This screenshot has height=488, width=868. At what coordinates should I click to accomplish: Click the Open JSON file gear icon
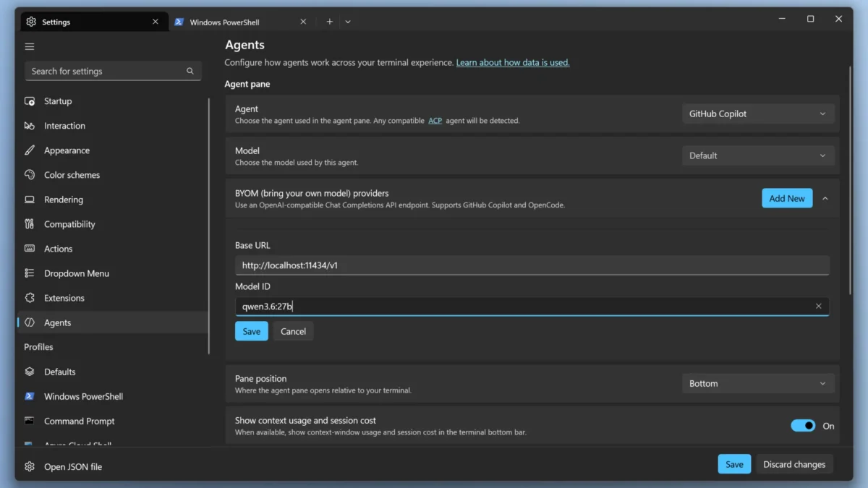(30, 466)
